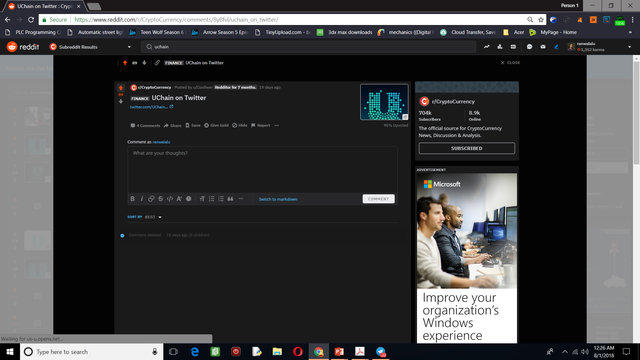Open Microsoft Edge from taskbar
This screenshot has height=360, width=640.
coord(195,352)
